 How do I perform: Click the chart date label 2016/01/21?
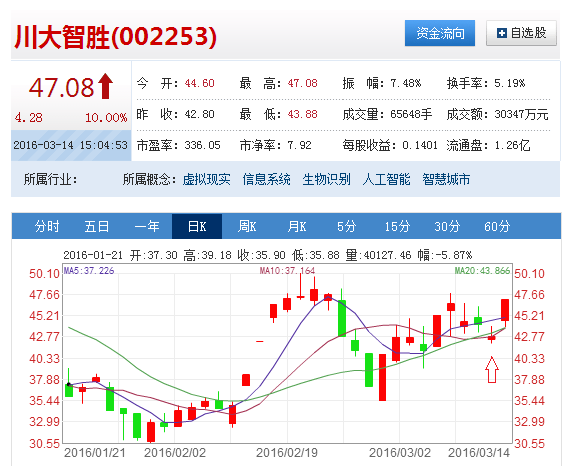[95, 453]
